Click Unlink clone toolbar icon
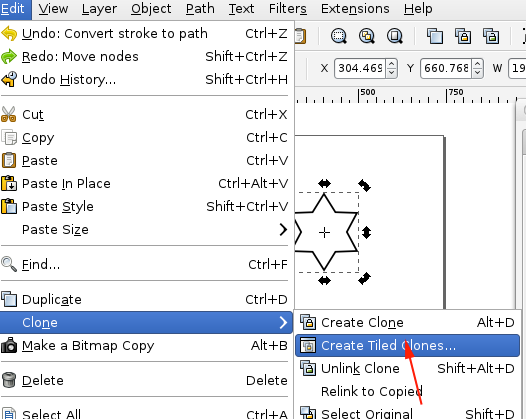The image size is (526, 419). point(491,36)
